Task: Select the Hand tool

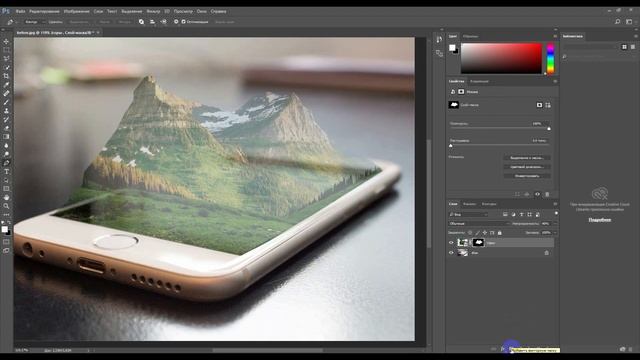Action: click(6, 197)
